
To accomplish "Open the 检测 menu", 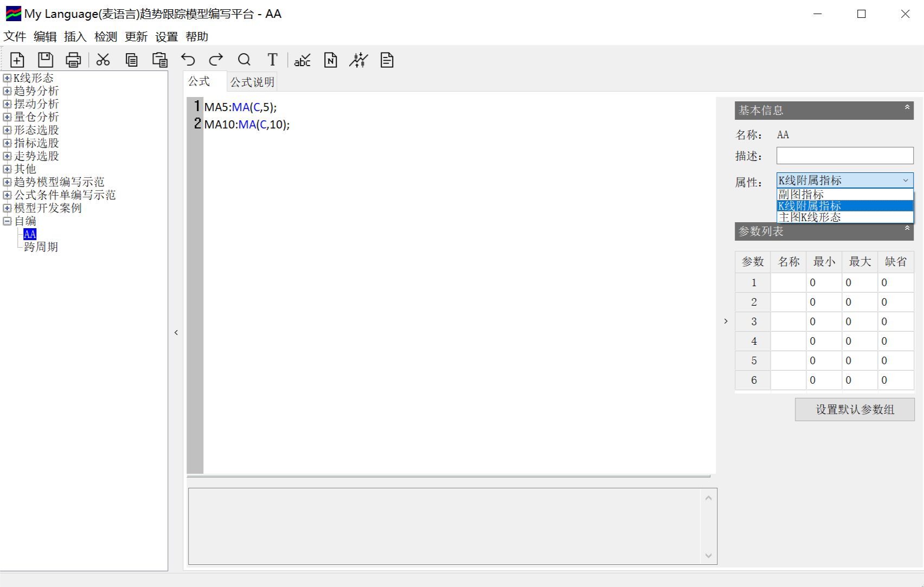I will pyautogui.click(x=105, y=36).
